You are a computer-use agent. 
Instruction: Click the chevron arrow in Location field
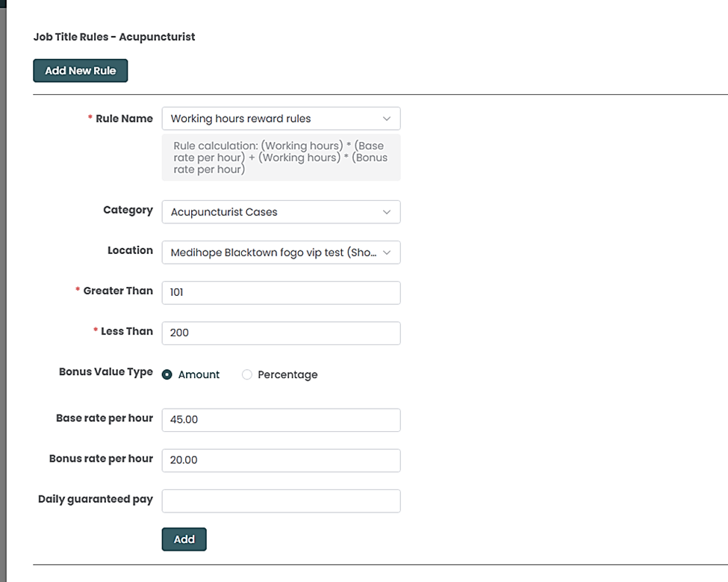click(x=386, y=253)
